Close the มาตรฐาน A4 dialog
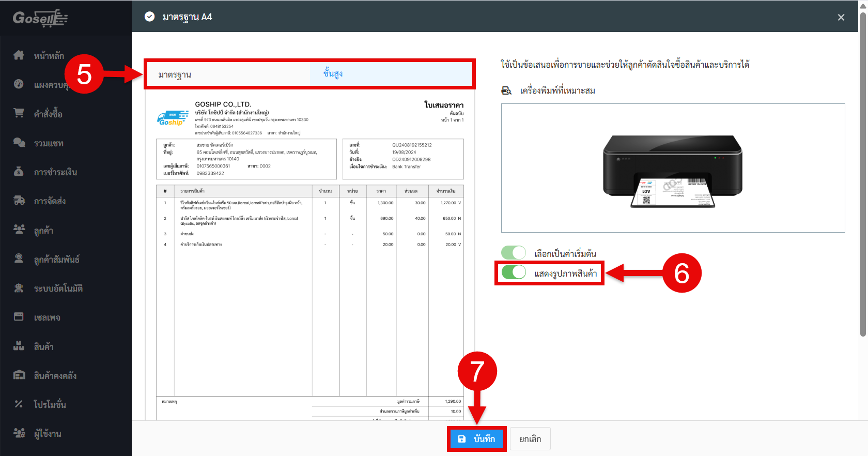The image size is (868, 456). [841, 17]
